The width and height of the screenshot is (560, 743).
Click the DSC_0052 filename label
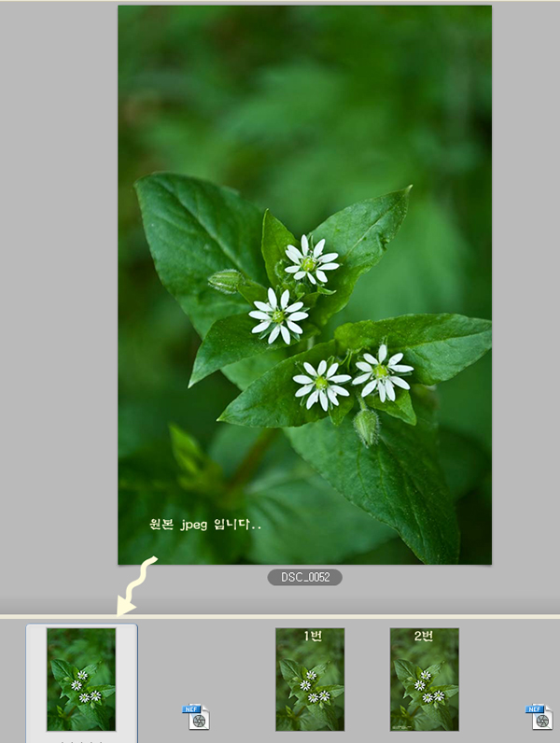(304, 578)
